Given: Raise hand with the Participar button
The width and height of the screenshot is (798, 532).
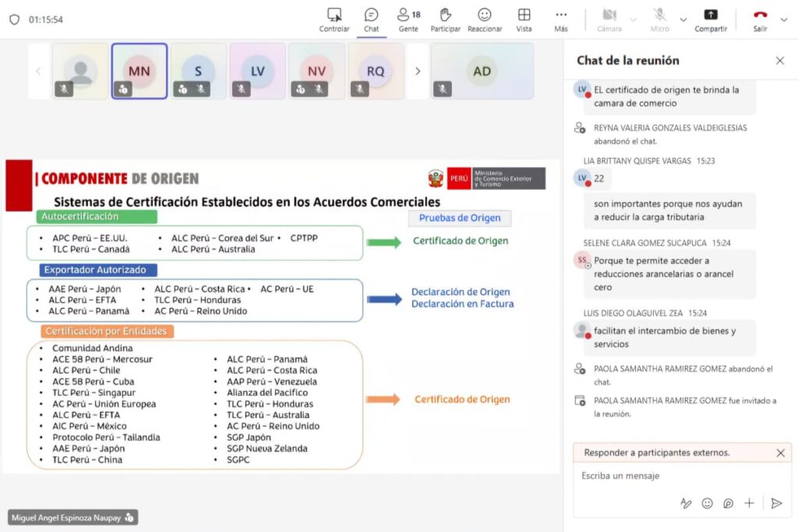Looking at the screenshot, I should 446,19.
